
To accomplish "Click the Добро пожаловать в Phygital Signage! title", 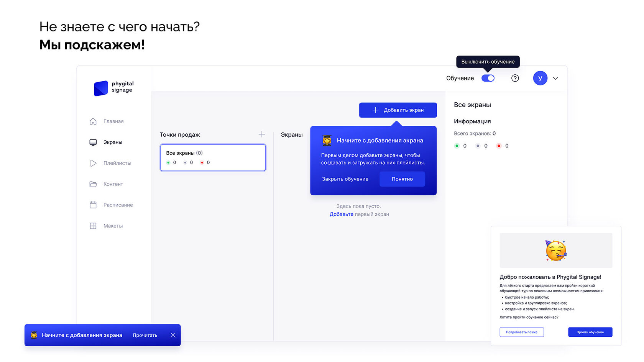I will [x=550, y=277].
